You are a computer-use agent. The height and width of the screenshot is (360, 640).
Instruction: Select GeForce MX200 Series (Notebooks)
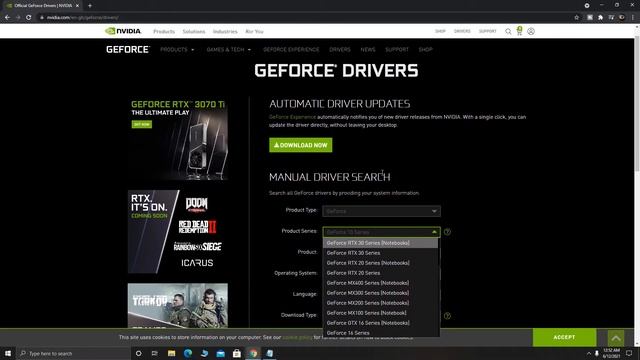[x=380, y=303]
